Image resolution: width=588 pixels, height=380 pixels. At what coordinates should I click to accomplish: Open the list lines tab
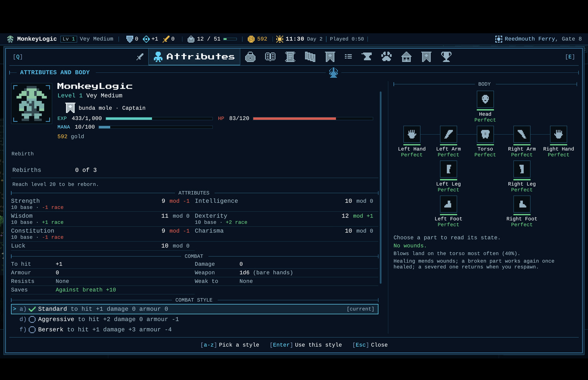pyautogui.click(x=348, y=57)
